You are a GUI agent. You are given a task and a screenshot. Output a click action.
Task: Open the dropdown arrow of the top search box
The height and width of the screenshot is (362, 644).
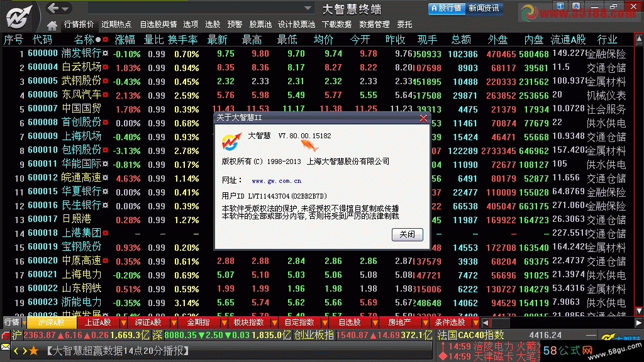click(x=308, y=8)
